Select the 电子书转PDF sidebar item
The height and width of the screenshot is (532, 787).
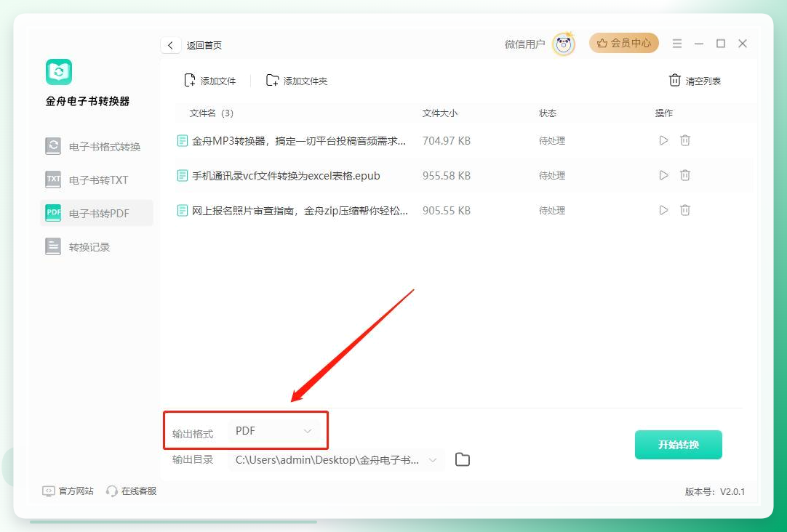[96, 213]
